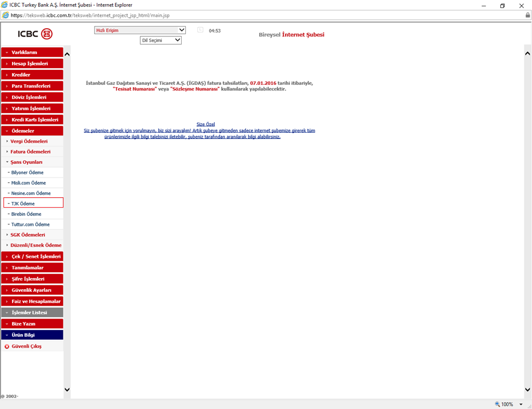
Task: Open the blue Ürün Bilgi menu
Action: click(x=32, y=335)
